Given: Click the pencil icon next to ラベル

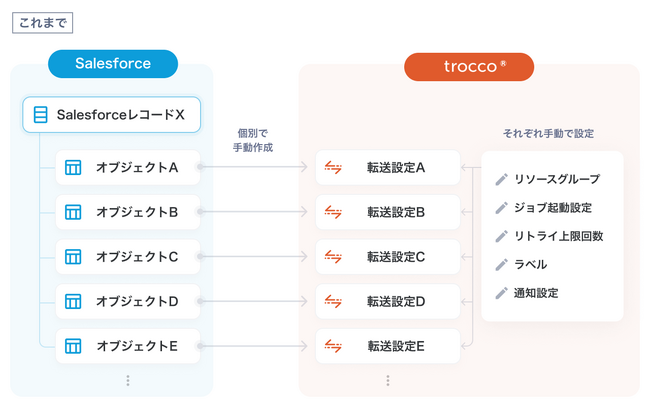Looking at the screenshot, I should coord(502,265).
